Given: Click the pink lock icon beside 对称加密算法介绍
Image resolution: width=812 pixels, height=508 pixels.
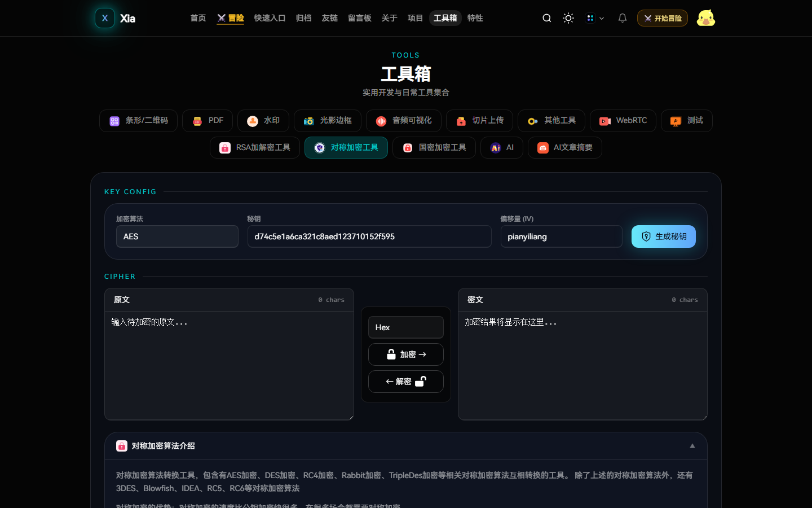Looking at the screenshot, I should click(122, 446).
